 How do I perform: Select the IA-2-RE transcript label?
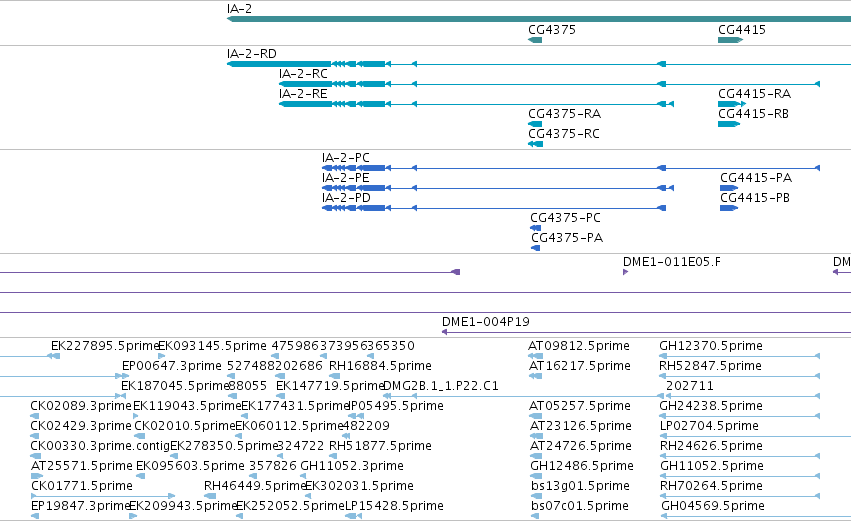pyautogui.click(x=303, y=94)
